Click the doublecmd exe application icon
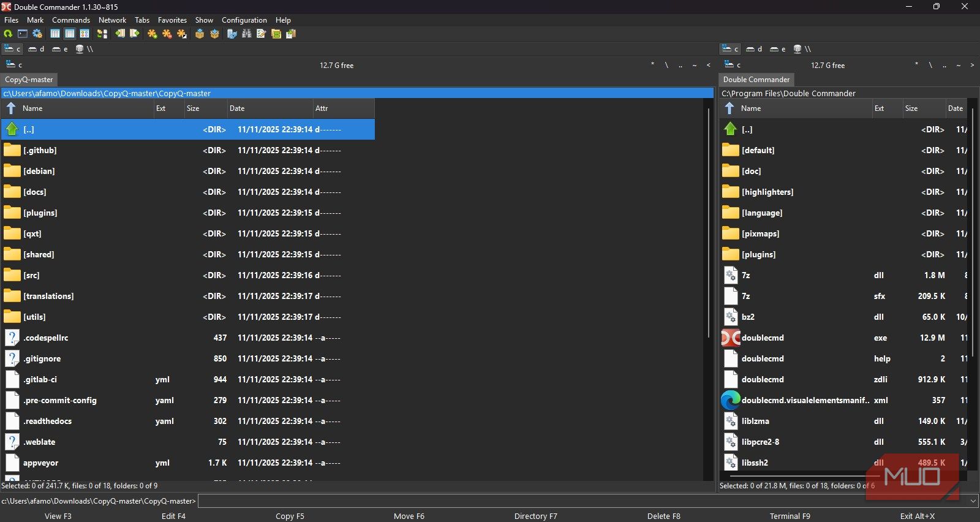The width and height of the screenshot is (980, 522). (731, 338)
